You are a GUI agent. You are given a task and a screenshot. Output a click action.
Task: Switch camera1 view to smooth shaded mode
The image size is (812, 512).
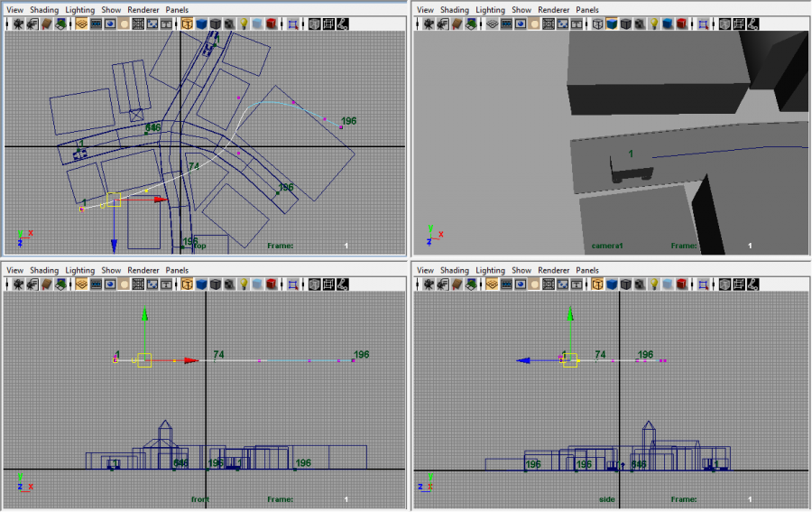613,24
